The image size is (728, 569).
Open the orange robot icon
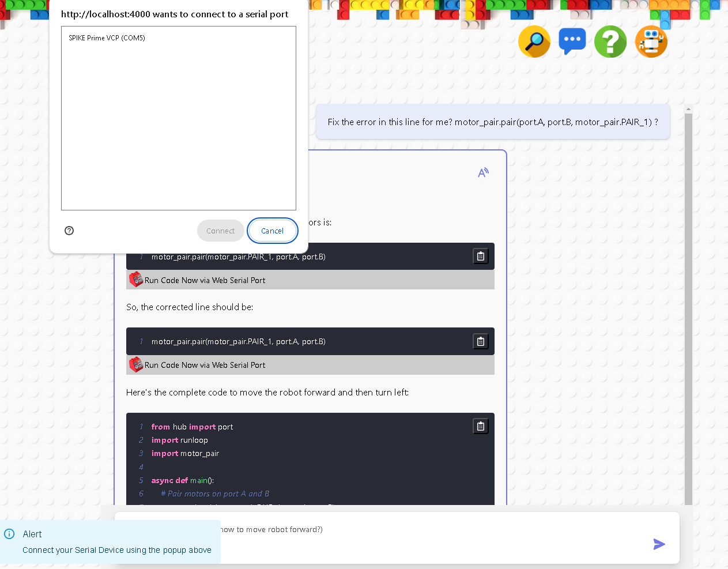tap(651, 42)
